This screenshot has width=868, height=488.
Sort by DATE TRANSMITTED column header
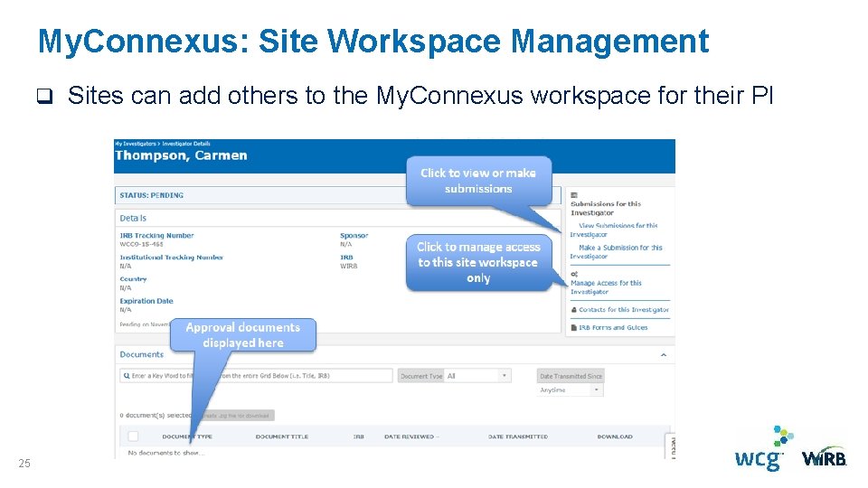(x=518, y=436)
